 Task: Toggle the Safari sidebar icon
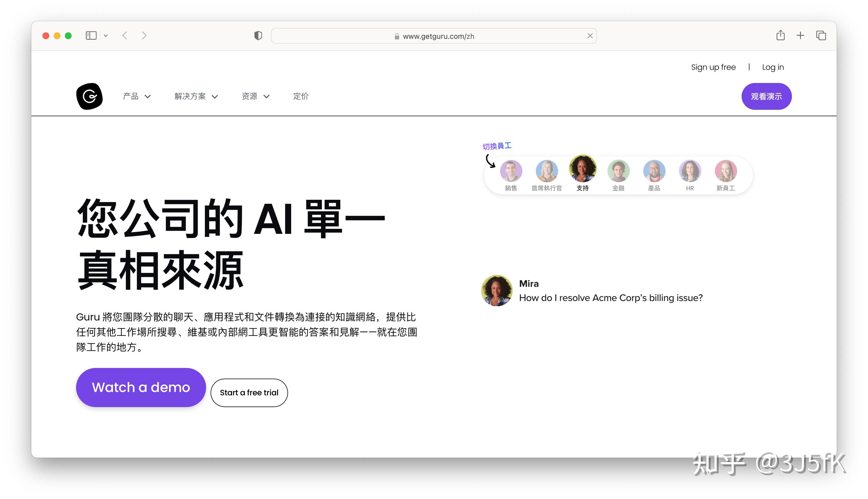(x=91, y=36)
